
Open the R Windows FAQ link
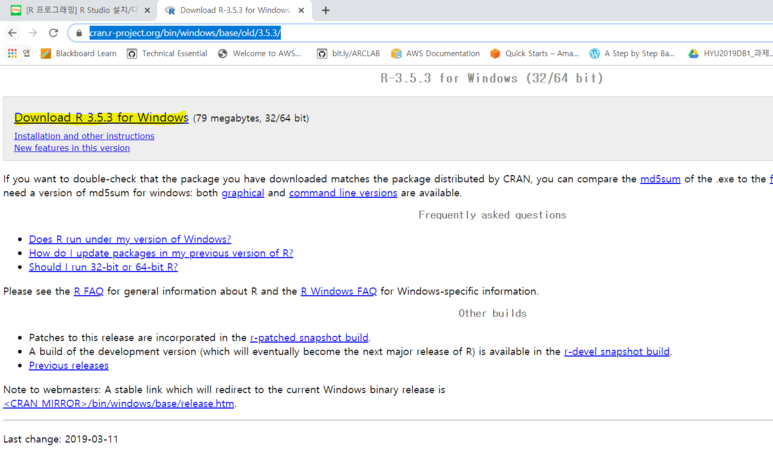pos(339,291)
